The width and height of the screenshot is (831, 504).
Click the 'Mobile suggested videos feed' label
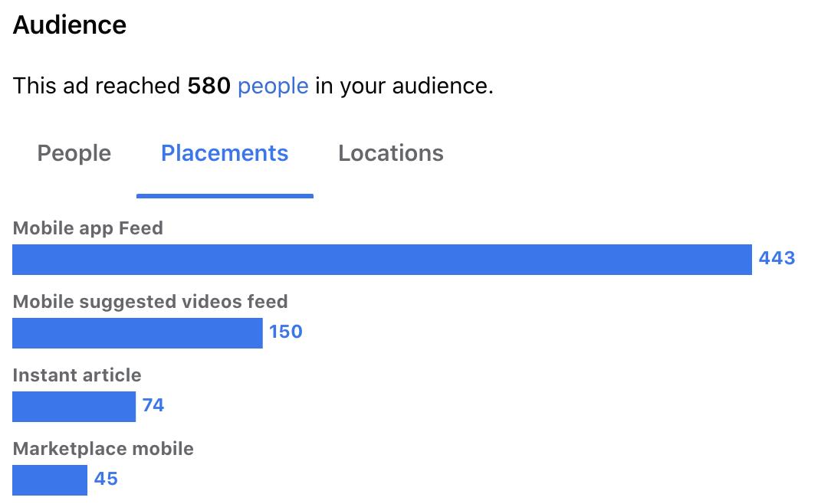(150, 302)
